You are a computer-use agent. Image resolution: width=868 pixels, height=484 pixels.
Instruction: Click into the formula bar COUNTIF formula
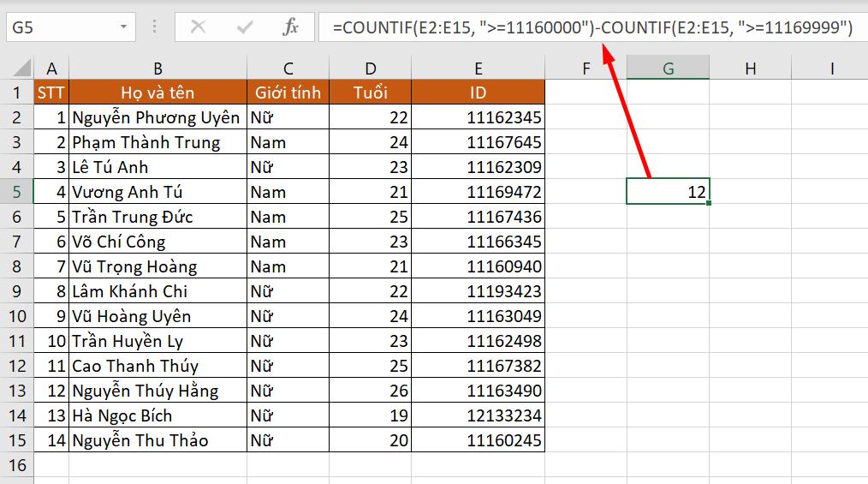coord(592,27)
